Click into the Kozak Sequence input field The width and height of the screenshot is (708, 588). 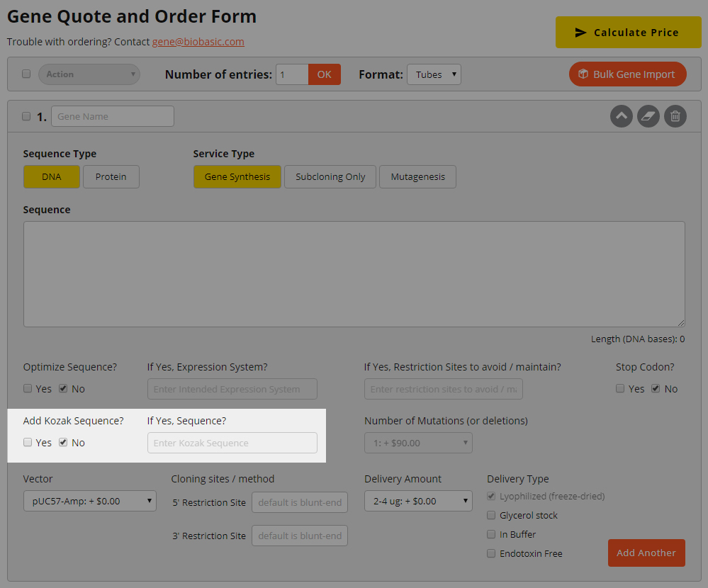pyautogui.click(x=232, y=443)
